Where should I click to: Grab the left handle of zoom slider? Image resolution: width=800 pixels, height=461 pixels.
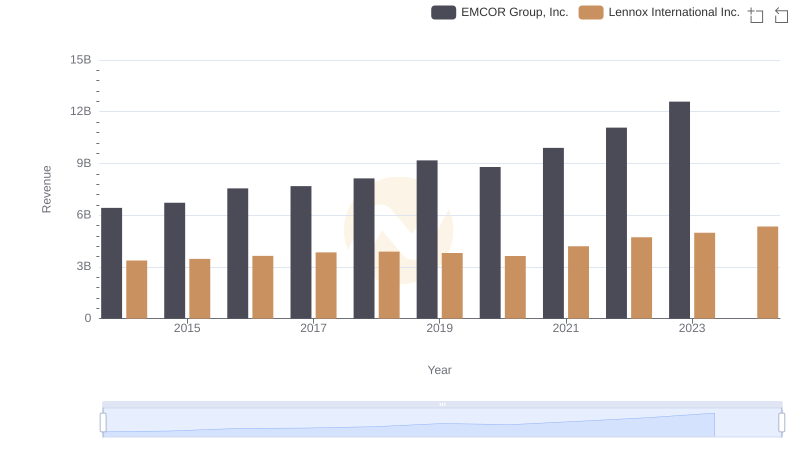103,423
